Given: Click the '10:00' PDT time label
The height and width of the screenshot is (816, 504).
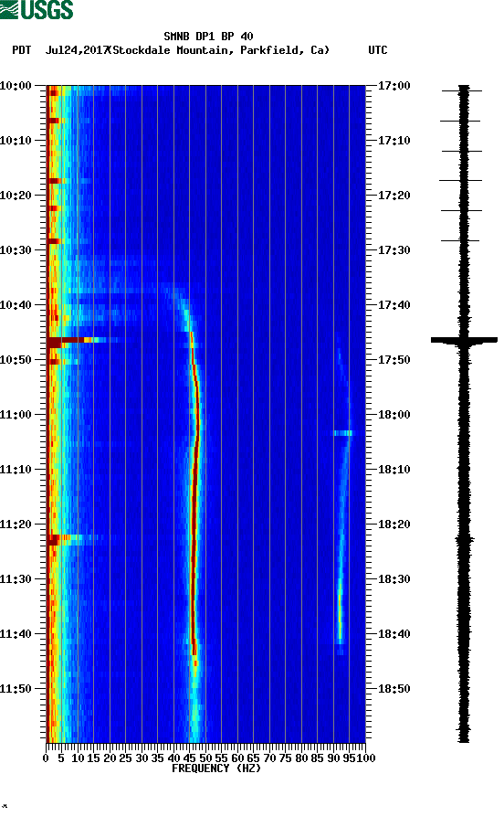Looking at the screenshot, I should pos(16,85).
